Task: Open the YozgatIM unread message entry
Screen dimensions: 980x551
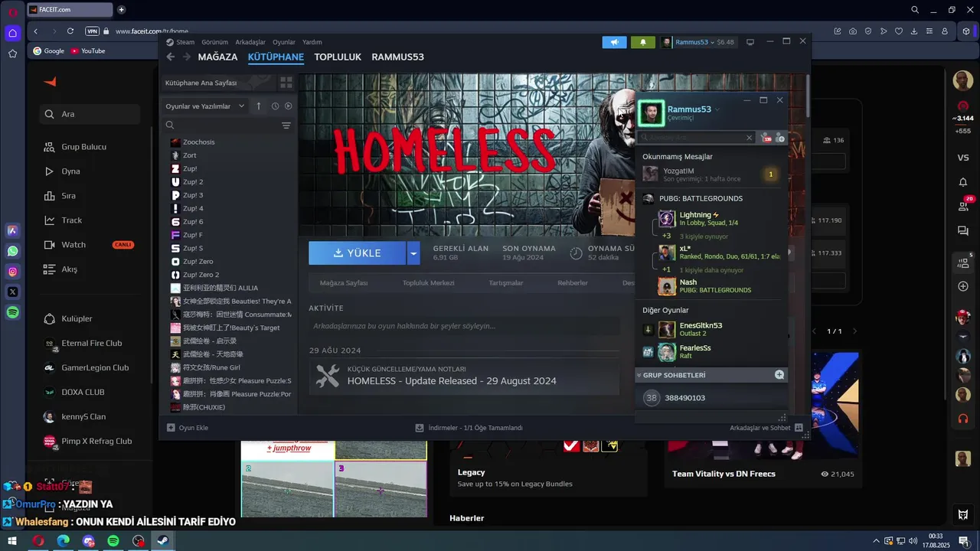Action: [x=711, y=174]
